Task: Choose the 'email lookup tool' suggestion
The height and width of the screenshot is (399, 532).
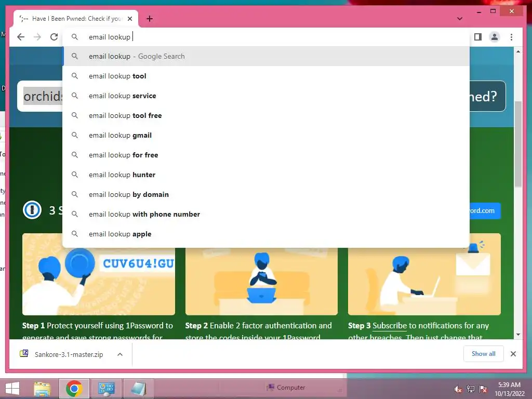Action: 267,76
